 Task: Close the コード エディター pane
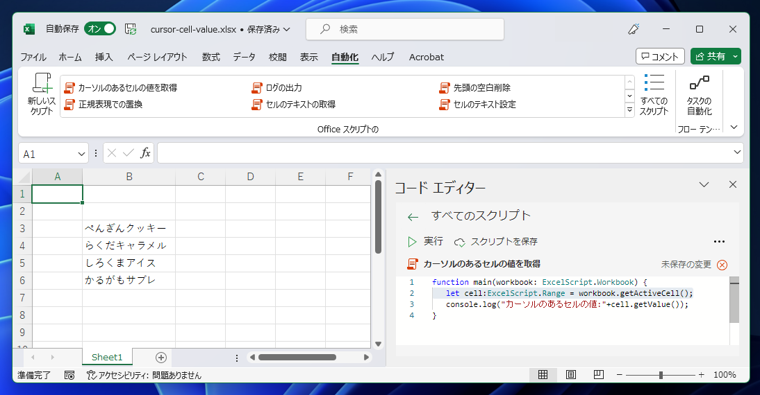coord(733,185)
